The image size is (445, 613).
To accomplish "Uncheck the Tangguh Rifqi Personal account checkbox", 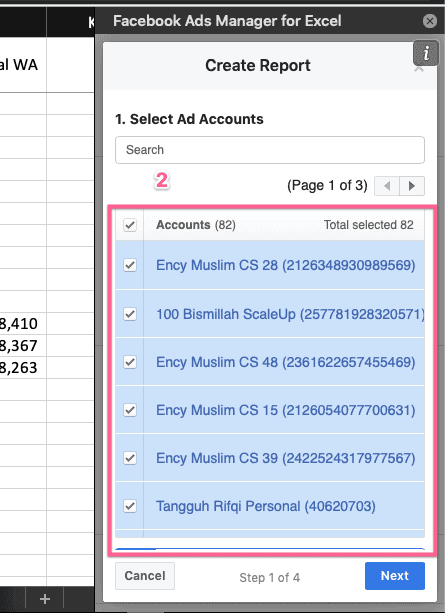I will [x=130, y=506].
